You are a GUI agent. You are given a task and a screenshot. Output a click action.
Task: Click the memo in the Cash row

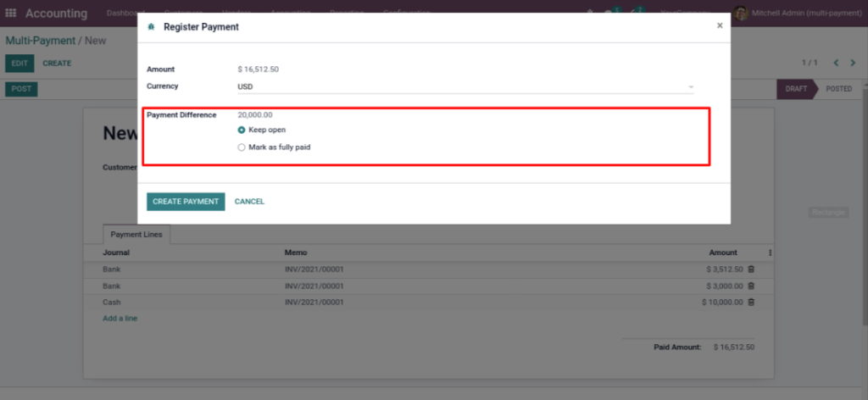pos(314,303)
